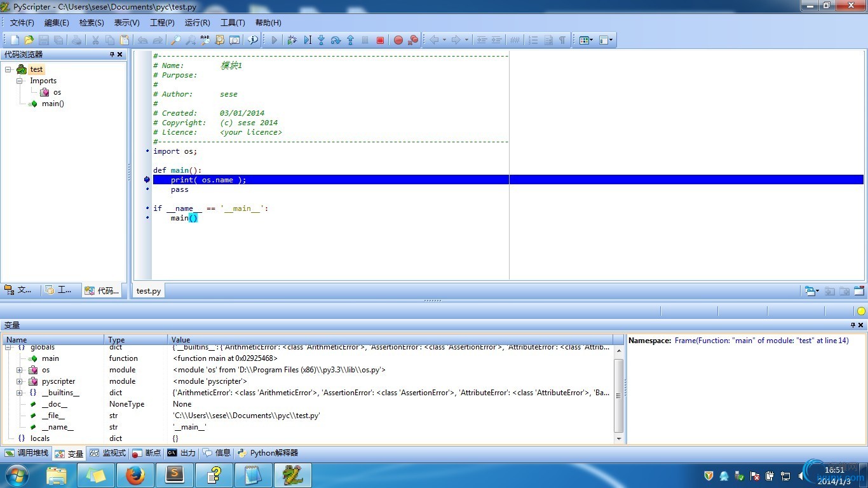The width and height of the screenshot is (868, 488).
Task: Open the back navigation dropdown arrow
Action: pyautogui.click(x=444, y=40)
